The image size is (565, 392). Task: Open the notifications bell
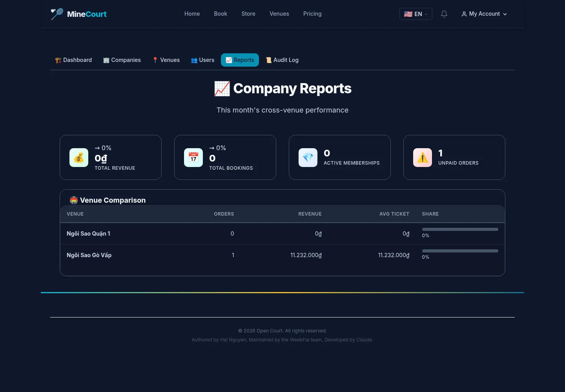tap(444, 14)
